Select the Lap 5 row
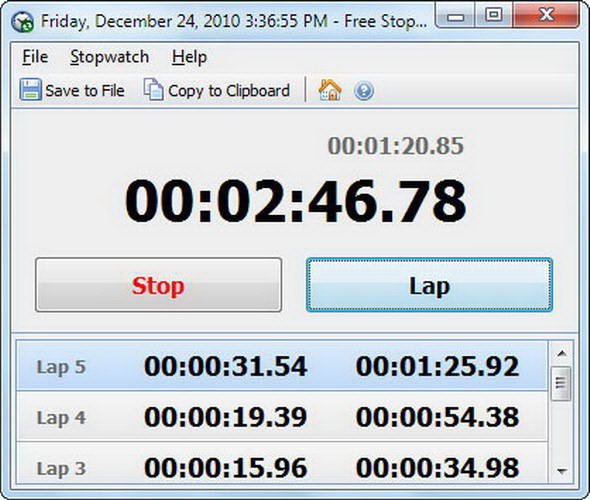The height and width of the screenshot is (500, 590). [282, 365]
